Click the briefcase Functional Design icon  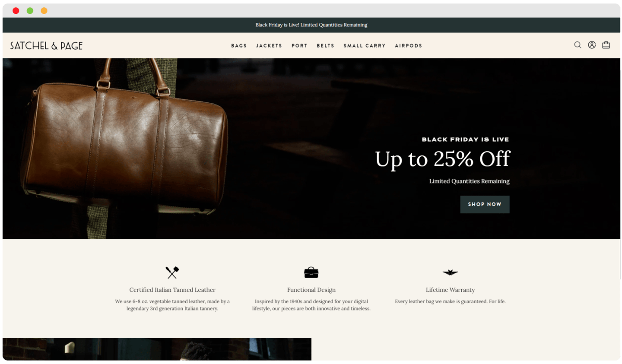(x=311, y=272)
